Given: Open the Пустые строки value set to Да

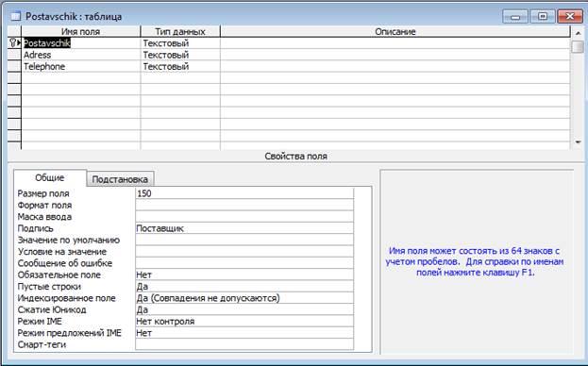Looking at the screenshot, I should (244, 286).
